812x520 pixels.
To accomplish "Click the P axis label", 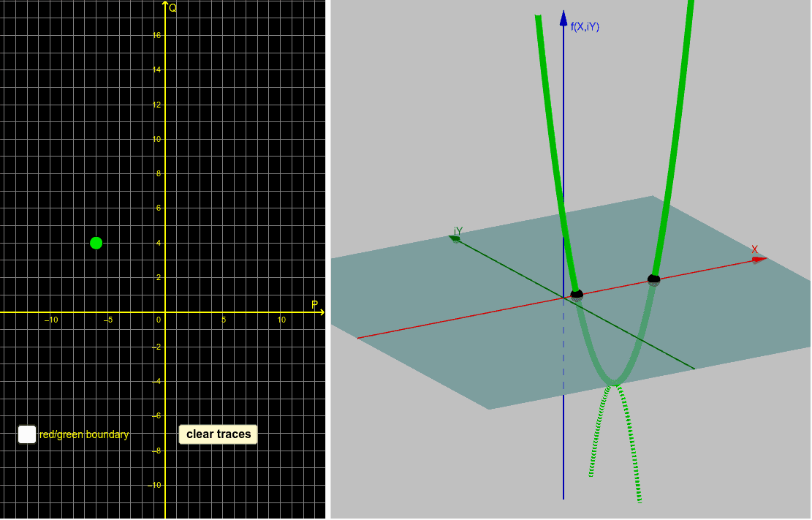I will [x=314, y=304].
